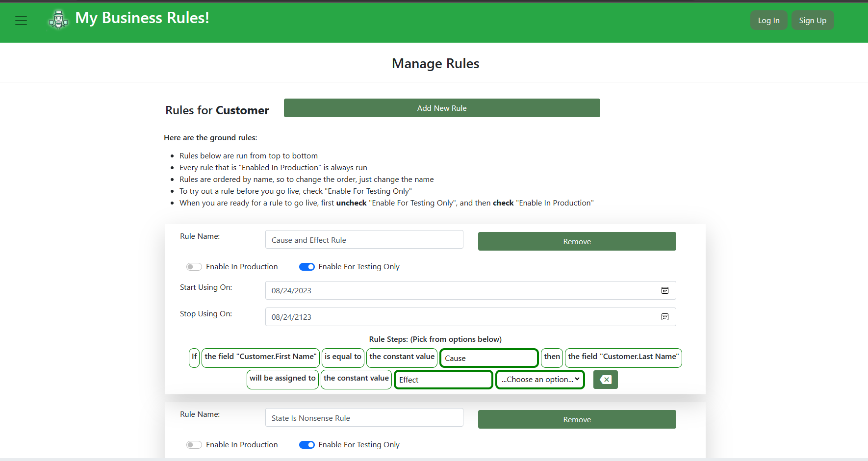Image resolution: width=868 pixels, height=461 pixels.
Task: Toggle Enable In Production for State Is Nonsense Rule
Action: (x=194, y=445)
